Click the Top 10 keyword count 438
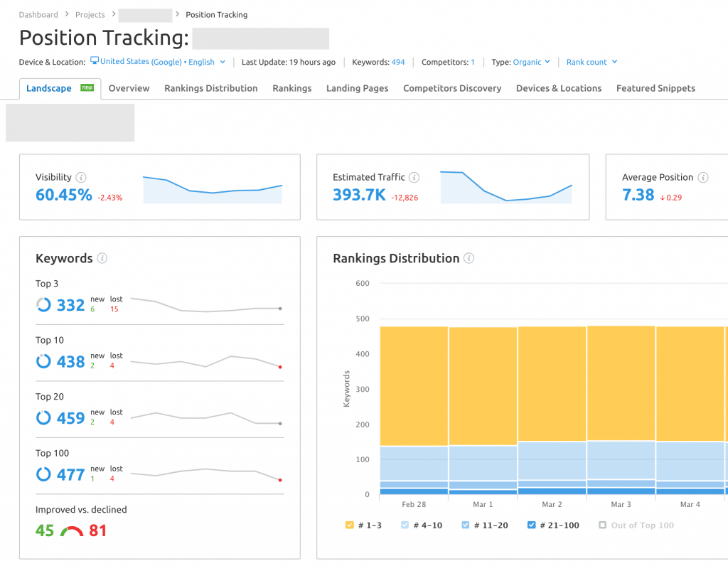The width and height of the screenshot is (728, 566). tap(70, 362)
